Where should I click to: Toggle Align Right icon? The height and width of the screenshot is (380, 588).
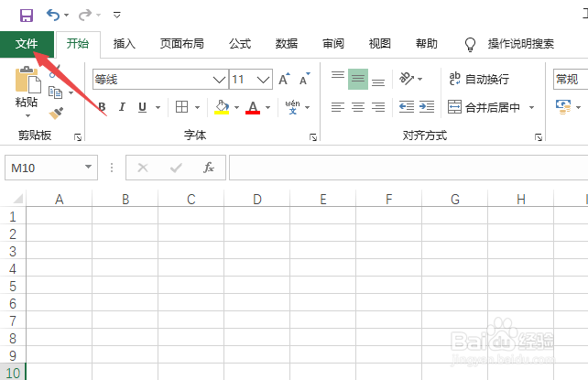pyautogui.click(x=378, y=107)
